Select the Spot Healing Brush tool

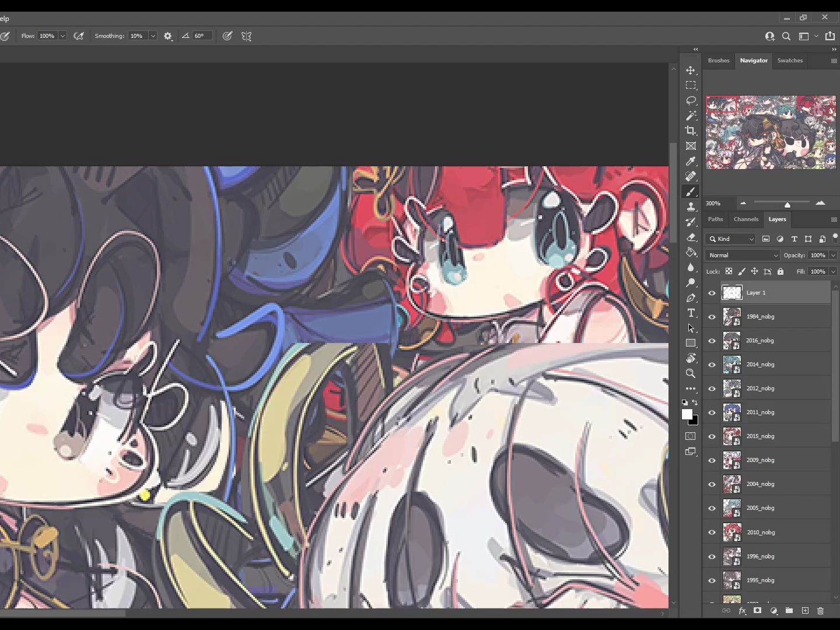click(x=691, y=176)
